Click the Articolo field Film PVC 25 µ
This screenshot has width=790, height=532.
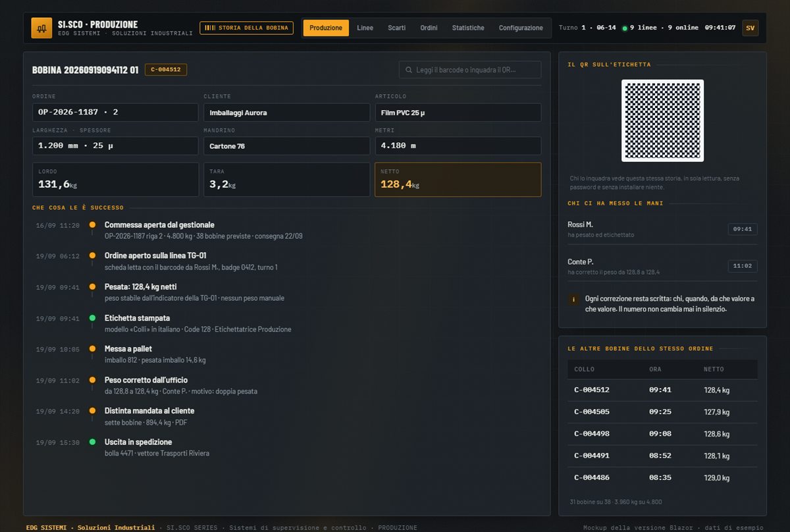[458, 113]
